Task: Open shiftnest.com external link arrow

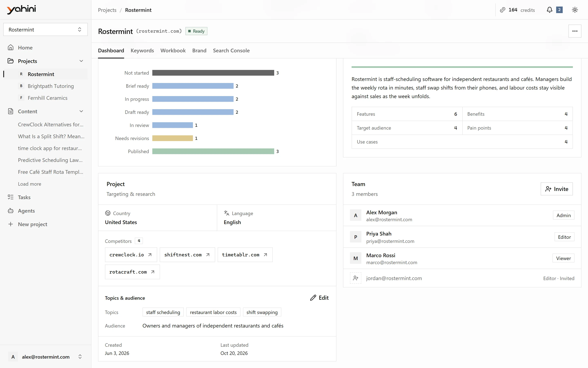Action: click(208, 255)
